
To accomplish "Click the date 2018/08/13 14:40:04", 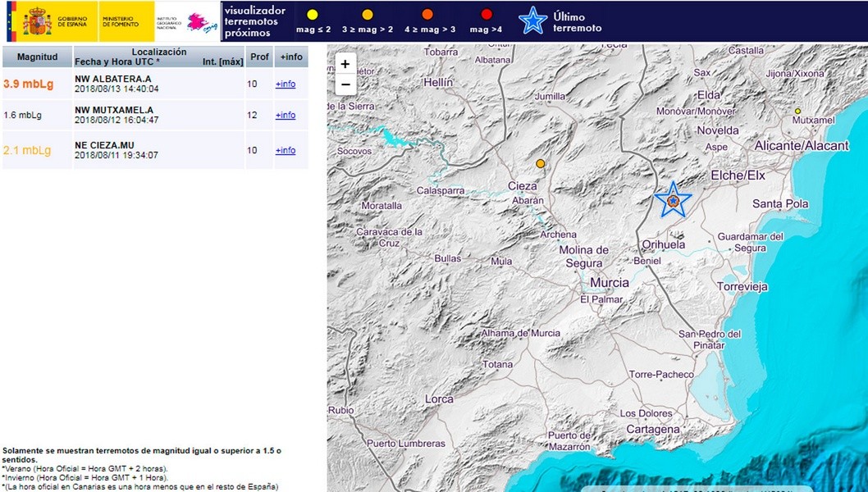I will pos(116,89).
